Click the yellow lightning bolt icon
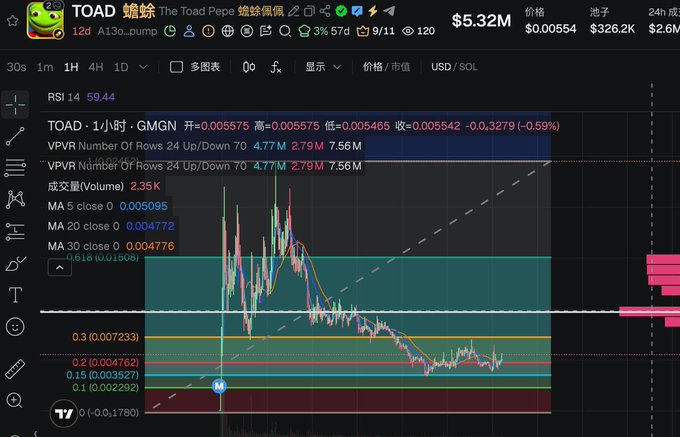This screenshot has height=437, width=680. coord(373,11)
